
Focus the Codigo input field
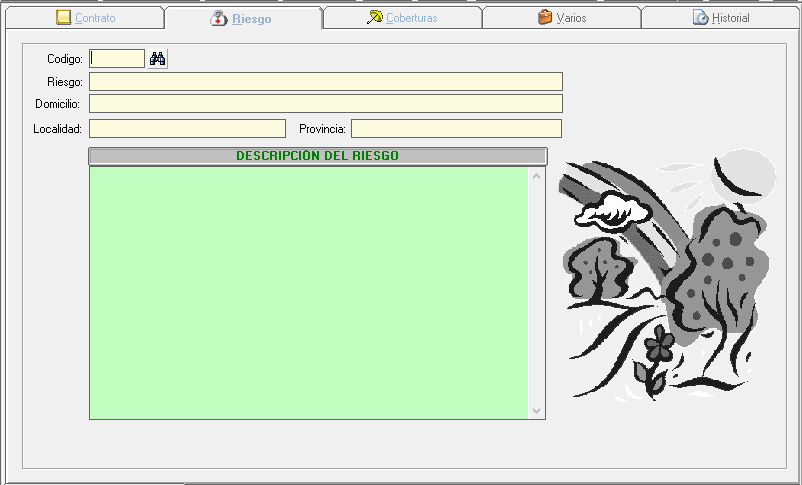click(x=117, y=59)
